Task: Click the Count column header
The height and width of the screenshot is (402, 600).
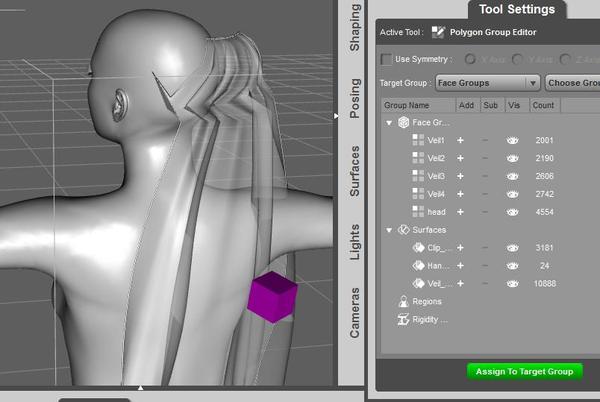Action: [545, 106]
